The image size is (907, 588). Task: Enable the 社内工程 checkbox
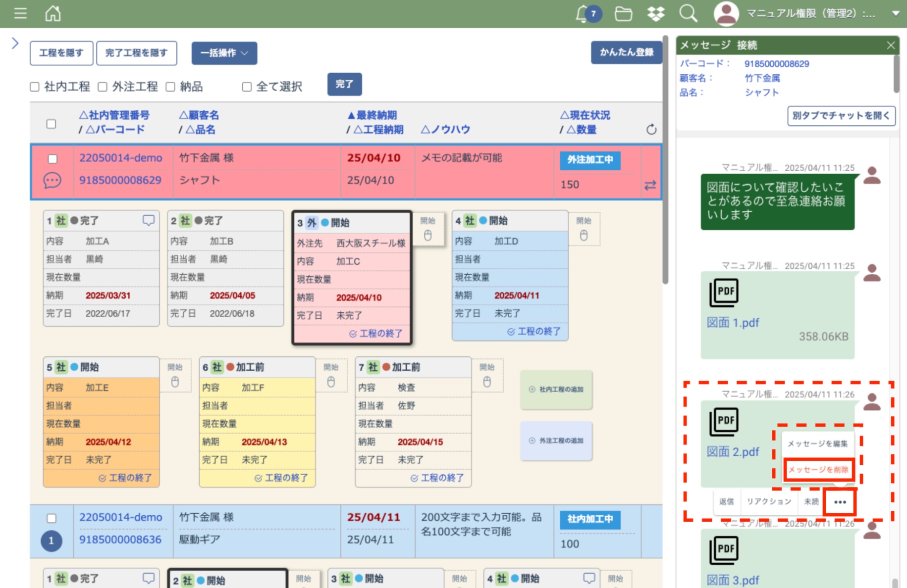35,87
